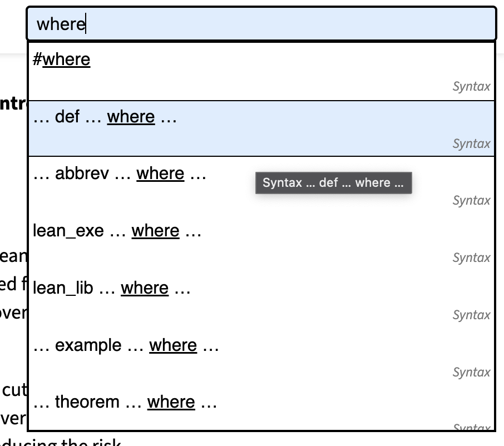Click the underlined "where" in the "#where" result
The width and height of the screenshot is (504, 446).
coord(66,60)
